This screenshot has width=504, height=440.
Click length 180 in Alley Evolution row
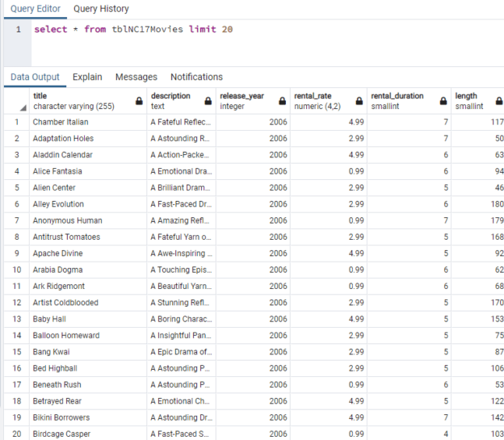click(477, 204)
